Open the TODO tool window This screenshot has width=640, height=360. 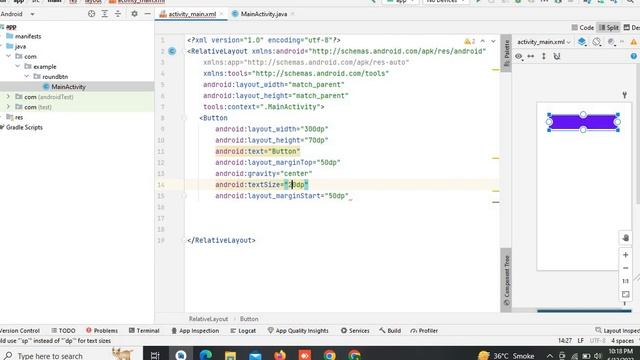[x=63, y=331]
